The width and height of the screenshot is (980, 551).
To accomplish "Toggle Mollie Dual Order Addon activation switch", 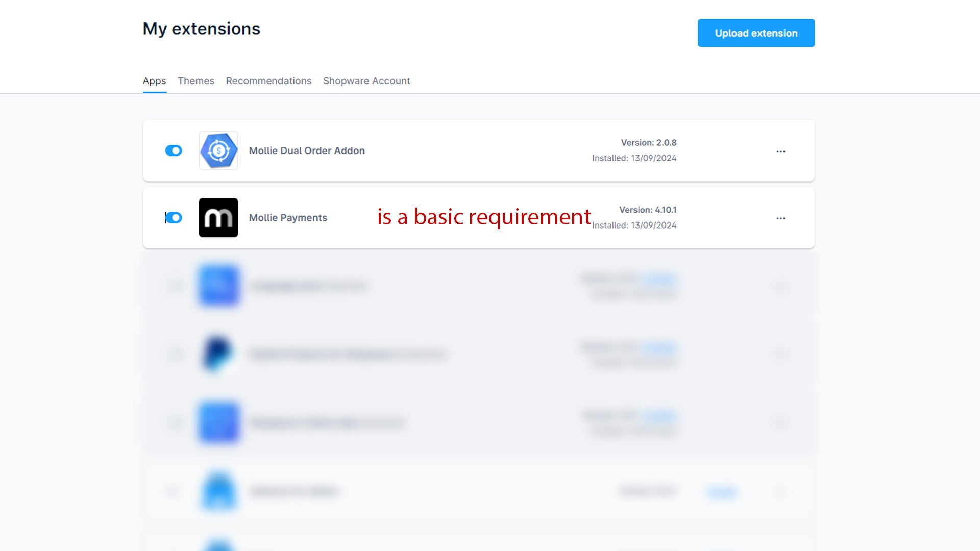I will [x=174, y=151].
